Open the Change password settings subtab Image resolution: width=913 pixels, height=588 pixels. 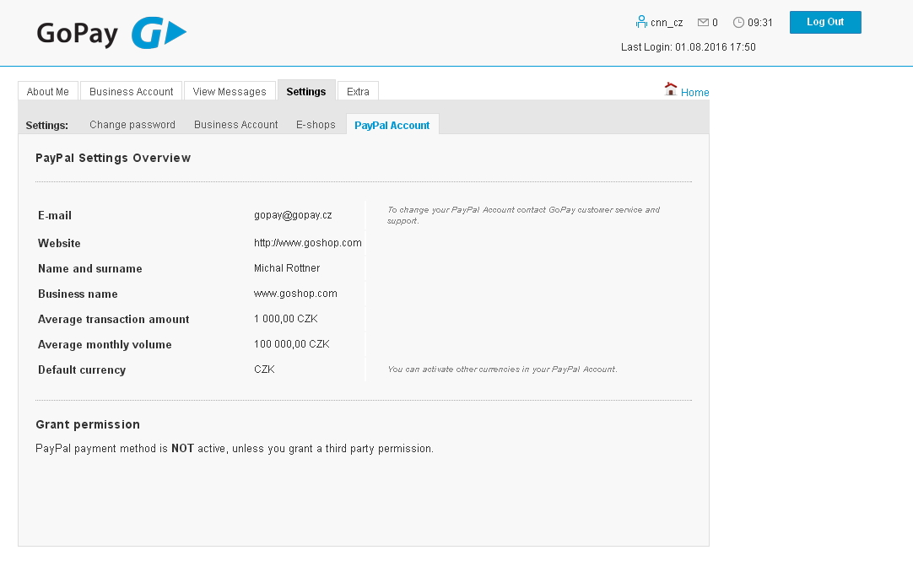[132, 125]
